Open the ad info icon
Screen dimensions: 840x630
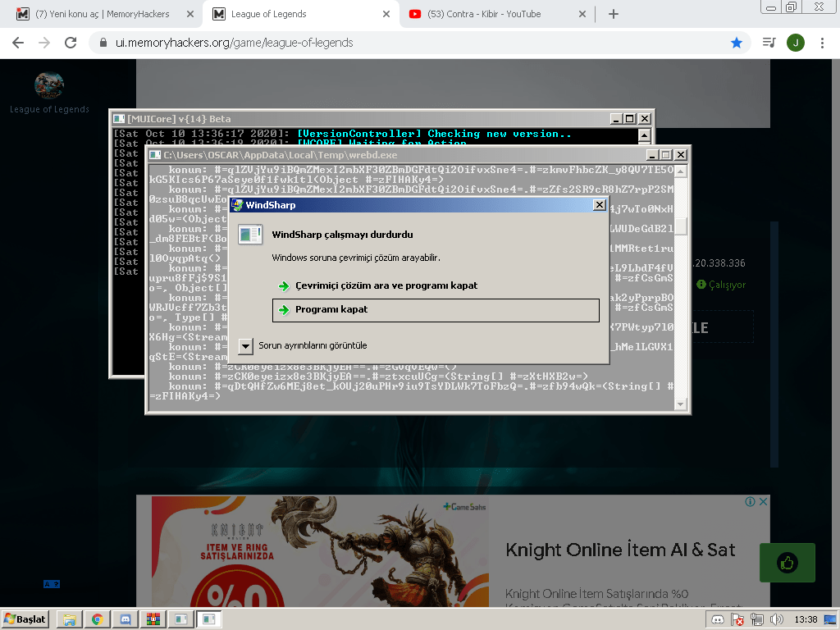750,501
